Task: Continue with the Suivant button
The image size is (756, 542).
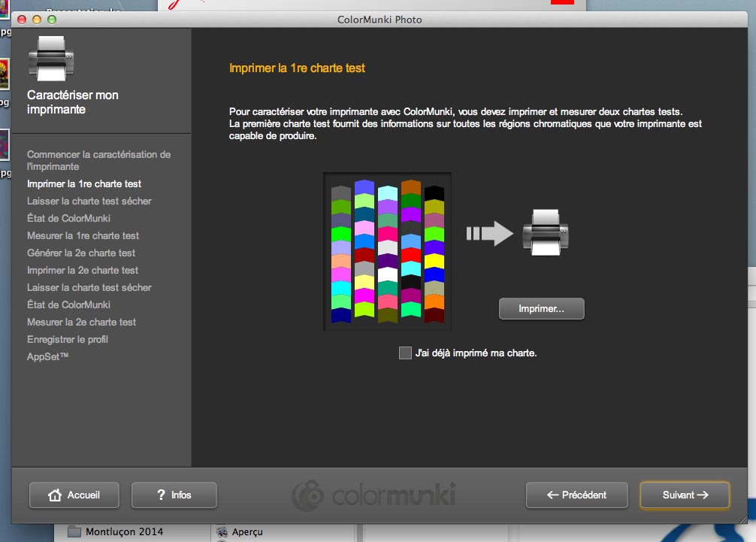Action: click(x=685, y=495)
